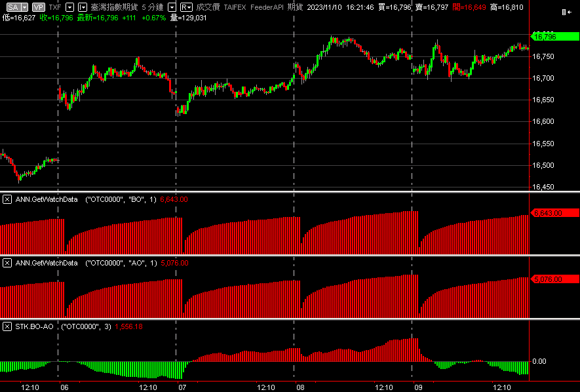Click the 賣=16,797 ask value
Screen dimensions: 580x392
[x=432, y=7]
